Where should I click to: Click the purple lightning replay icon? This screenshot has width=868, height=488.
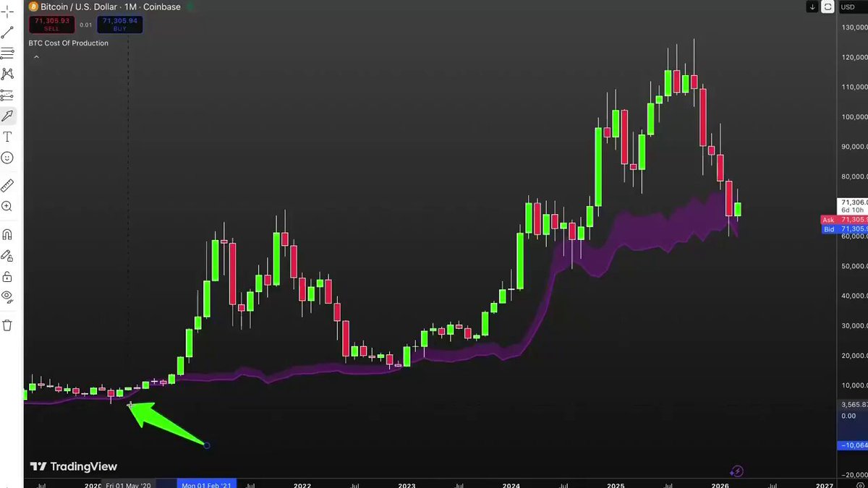click(x=736, y=471)
